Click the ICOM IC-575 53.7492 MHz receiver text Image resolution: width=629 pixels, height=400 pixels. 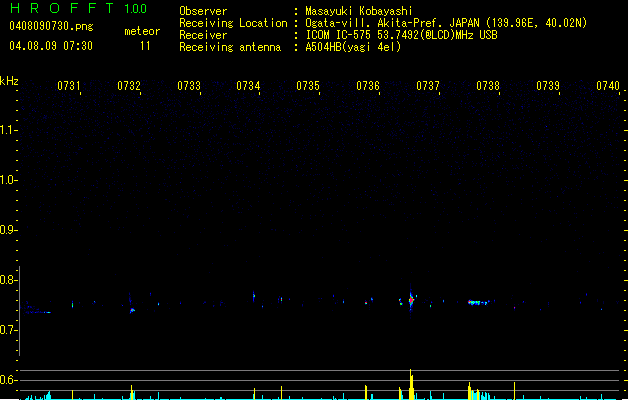(401, 35)
